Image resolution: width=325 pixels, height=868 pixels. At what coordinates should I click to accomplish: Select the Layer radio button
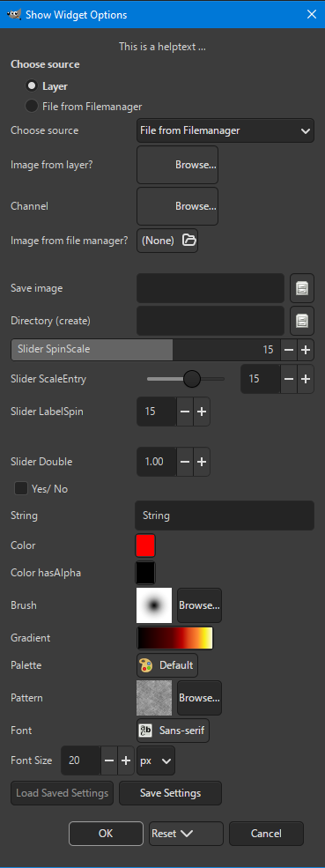(32, 85)
